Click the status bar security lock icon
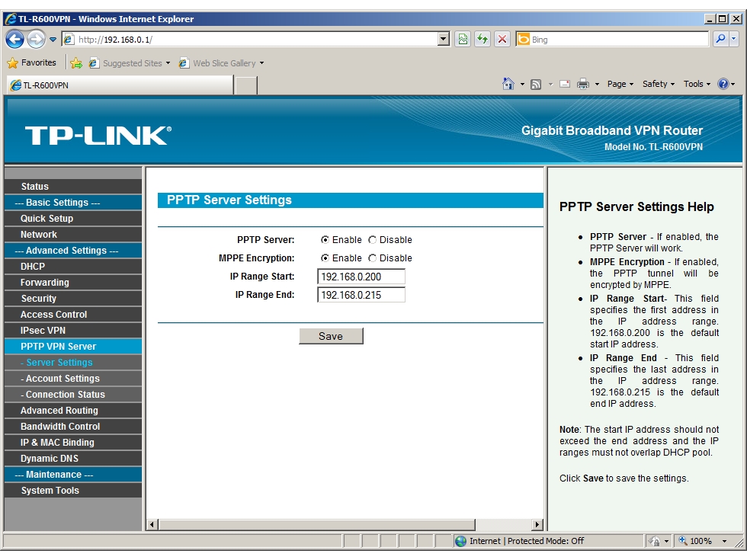The image size is (747, 560). click(x=655, y=542)
